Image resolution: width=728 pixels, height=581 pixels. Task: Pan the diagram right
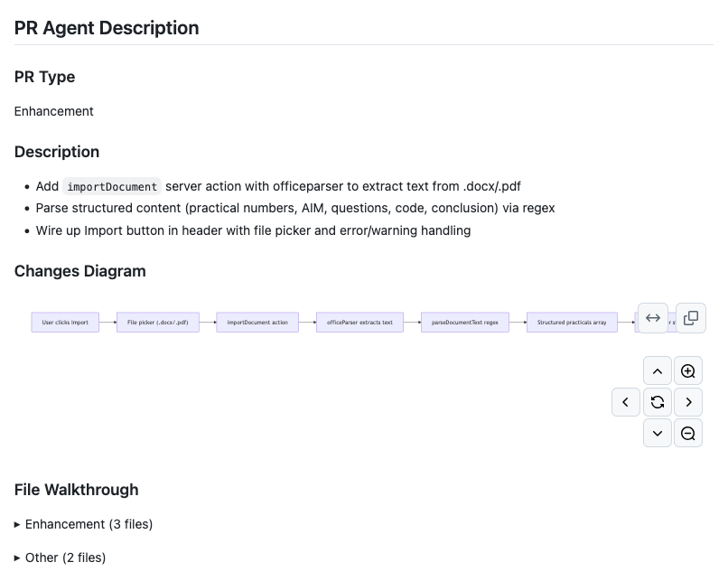coord(688,402)
